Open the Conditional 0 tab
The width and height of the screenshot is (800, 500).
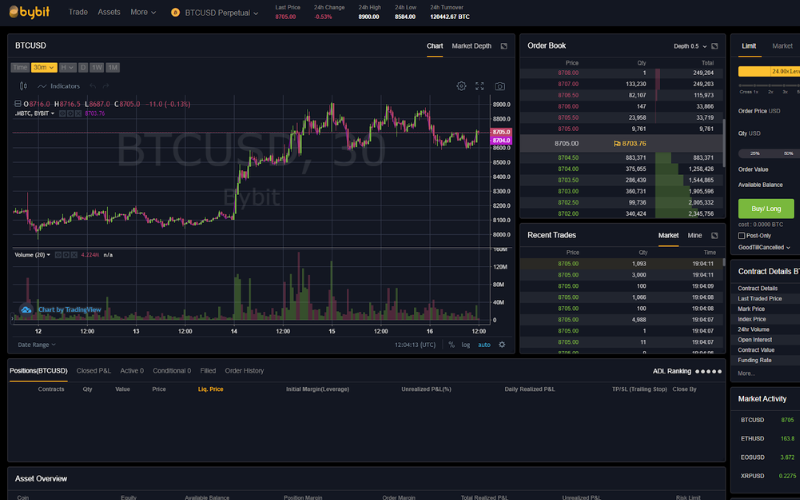click(172, 371)
